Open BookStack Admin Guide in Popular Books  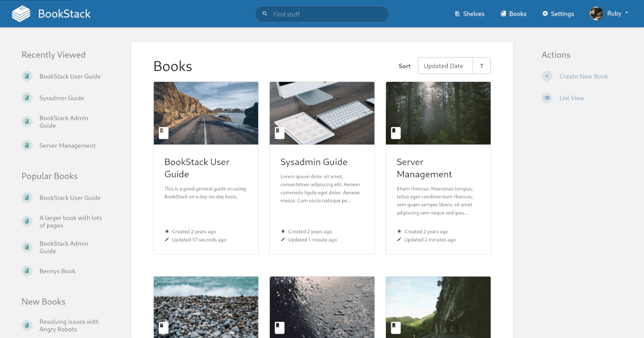63,247
